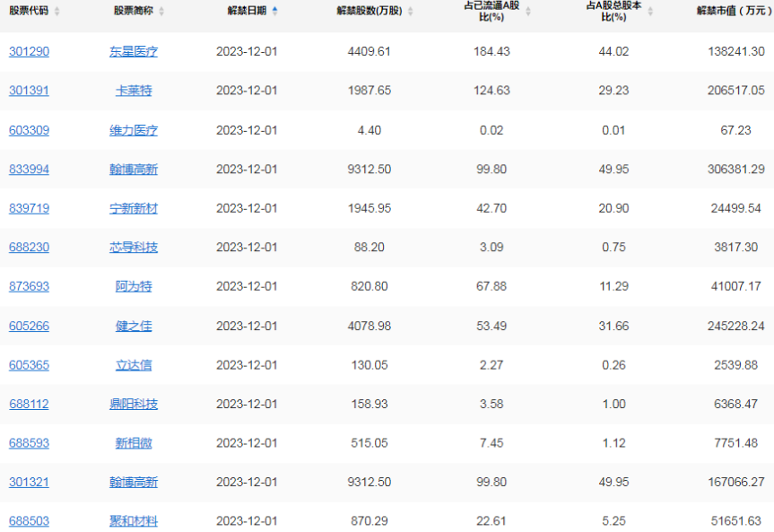Select the 7751.48 market value cell
This screenshot has height=532, width=774.
tap(736, 443)
